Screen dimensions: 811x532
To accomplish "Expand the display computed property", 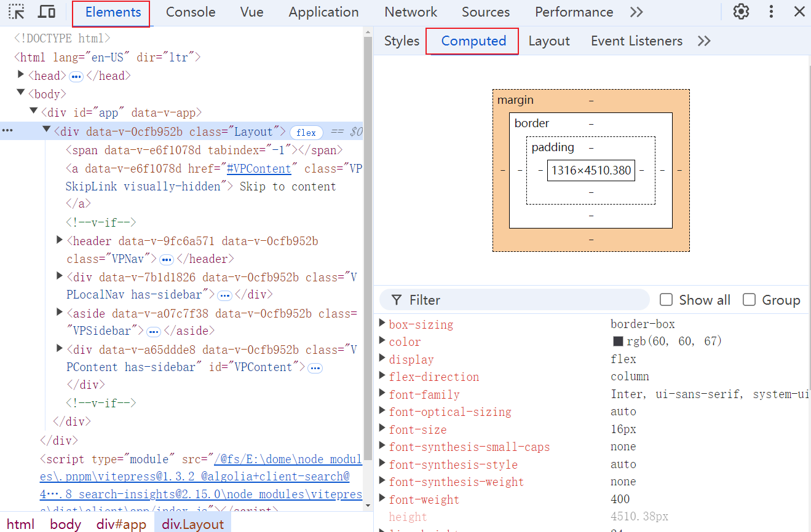I will [x=382, y=359].
